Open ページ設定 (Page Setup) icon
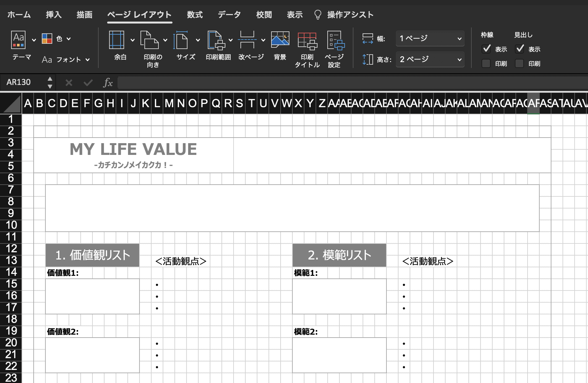588x383 pixels. 335,41
